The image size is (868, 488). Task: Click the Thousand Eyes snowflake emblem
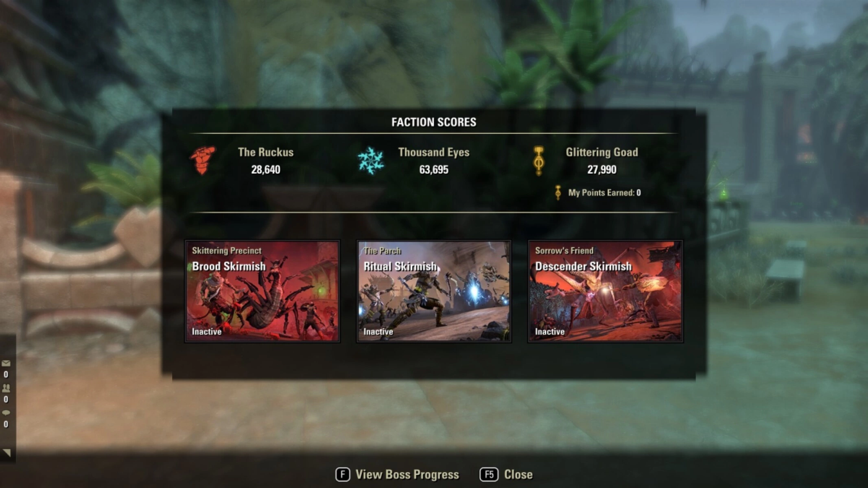[x=371, y=161]
